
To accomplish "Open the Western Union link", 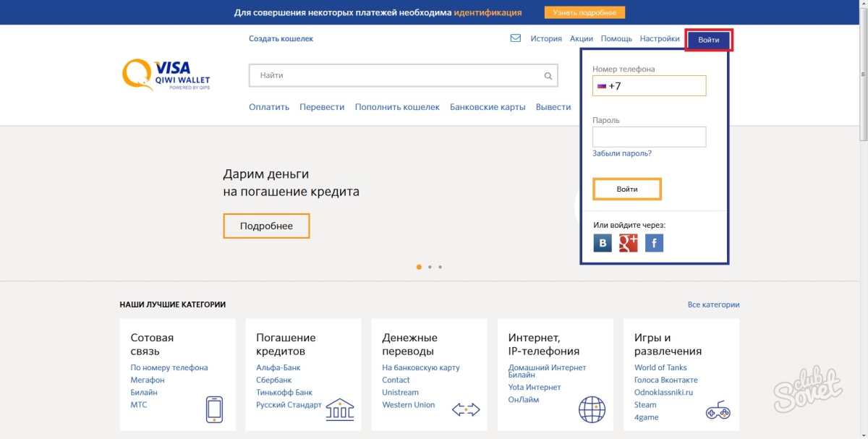I will coord(409,405).
